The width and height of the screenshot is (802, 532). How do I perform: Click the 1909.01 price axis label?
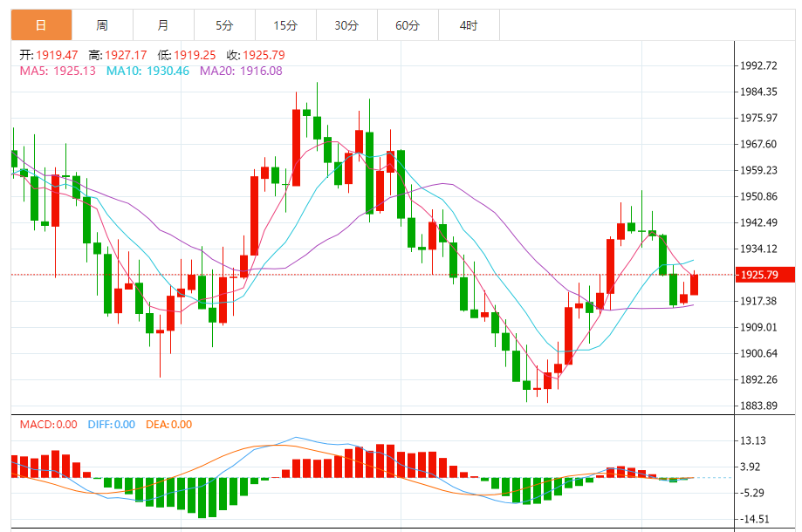(758, 327)
